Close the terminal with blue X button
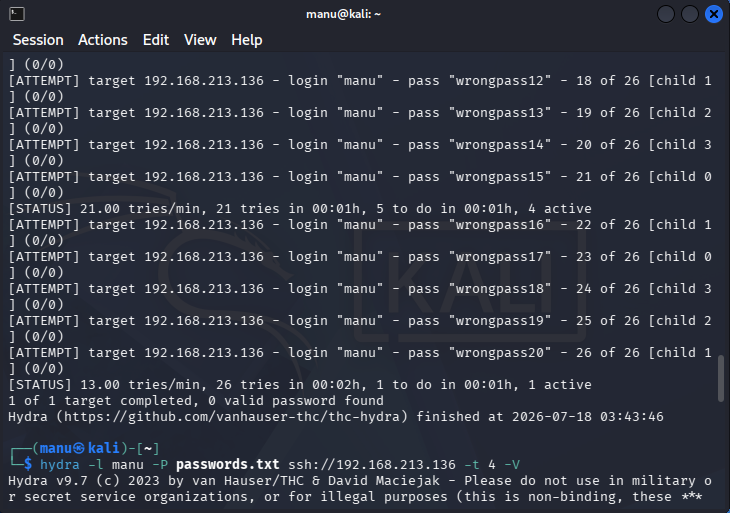Image resolution: width=730 pixels, height=513 pixels. [x=714, y=14]
